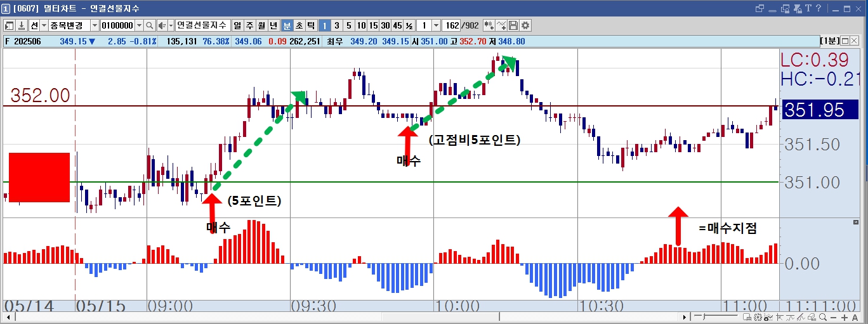Click the T font icon in title bar
The image size is (868, 324).
coord(808,8)
